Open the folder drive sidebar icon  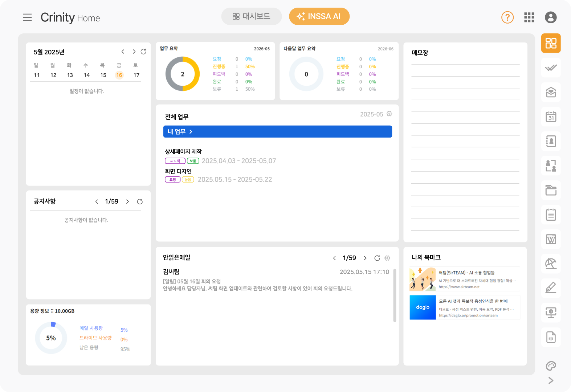pos(551,190)
